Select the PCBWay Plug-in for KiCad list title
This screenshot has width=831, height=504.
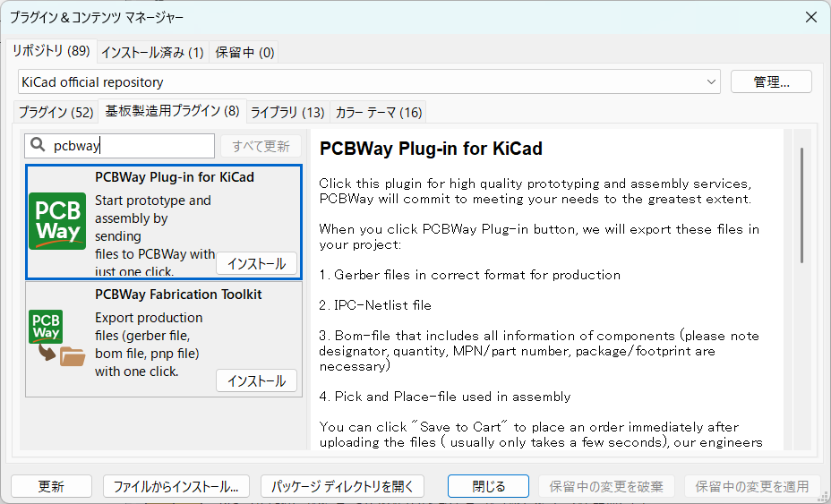pyautogui.click(x=175, y=177)
